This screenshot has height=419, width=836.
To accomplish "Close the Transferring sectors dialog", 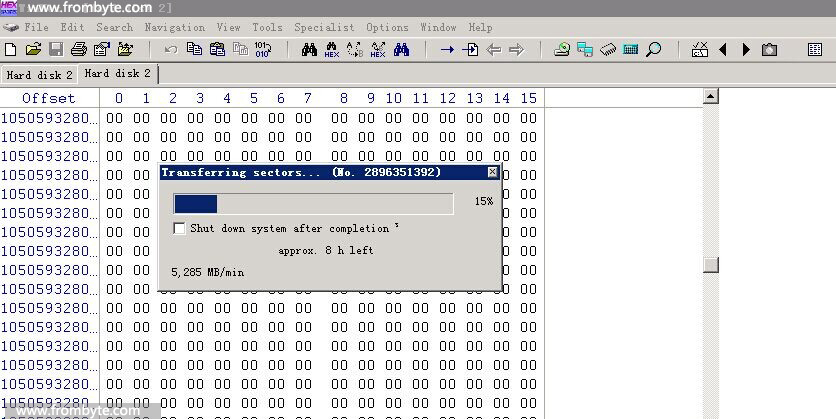I will click(x=492, y=172).
